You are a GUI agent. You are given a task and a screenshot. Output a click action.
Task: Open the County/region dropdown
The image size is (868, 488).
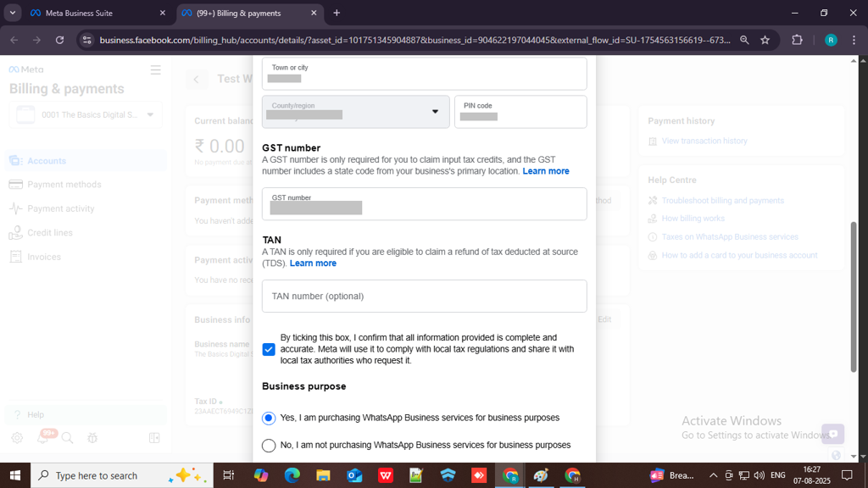coord(355,112)
